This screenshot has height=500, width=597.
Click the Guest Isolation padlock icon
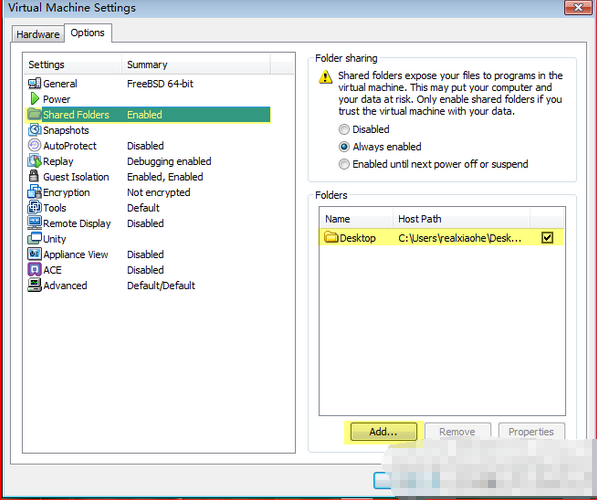click(x=34, y=176)
